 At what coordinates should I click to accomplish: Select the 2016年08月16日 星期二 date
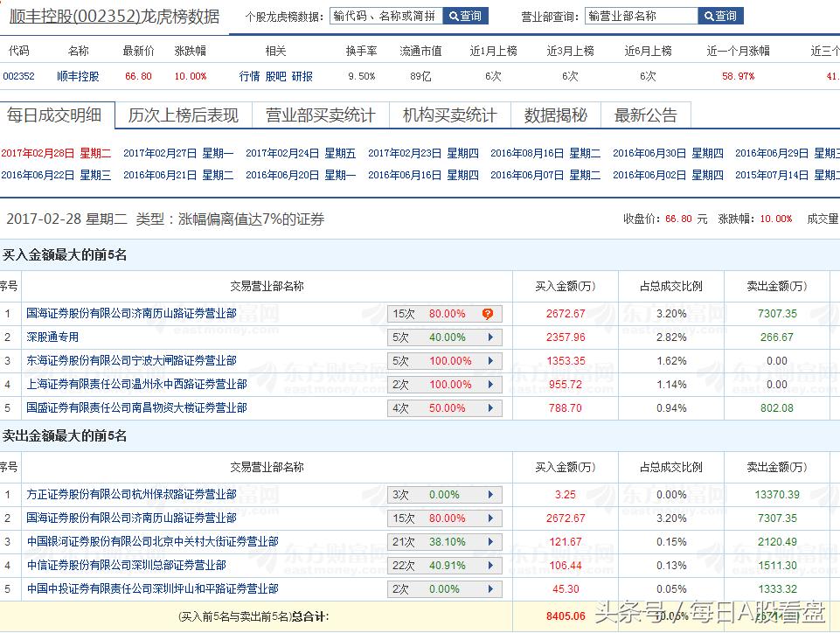[545, 153]
